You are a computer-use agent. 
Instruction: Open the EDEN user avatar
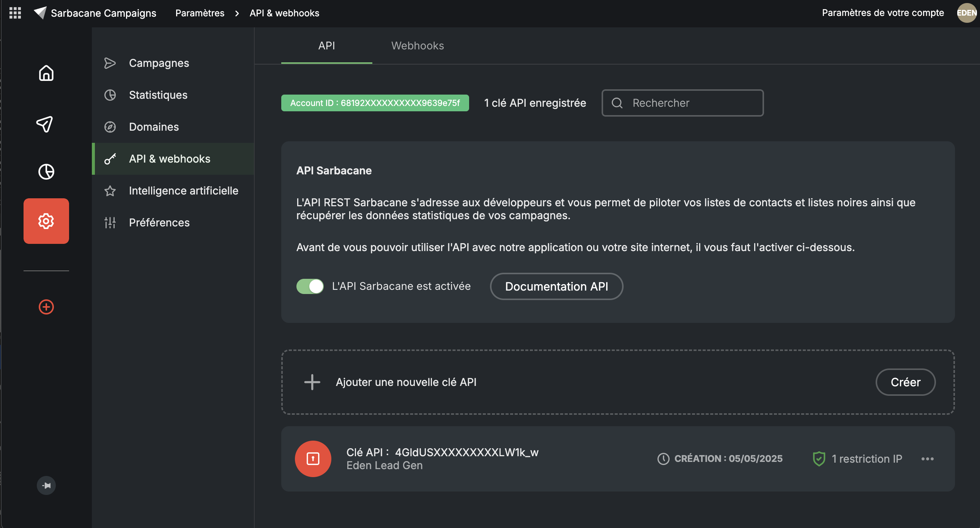967,13
